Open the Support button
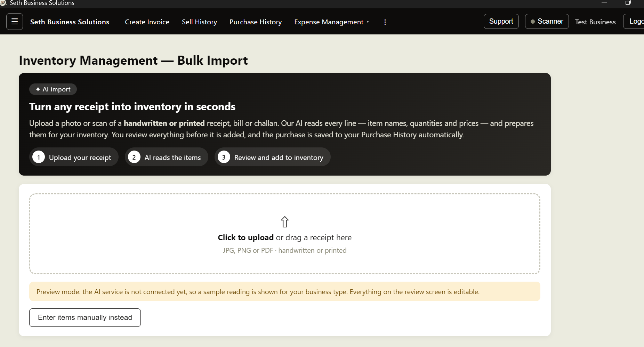The height and width of the screenshot is (347, 644). tap(501, 21)
